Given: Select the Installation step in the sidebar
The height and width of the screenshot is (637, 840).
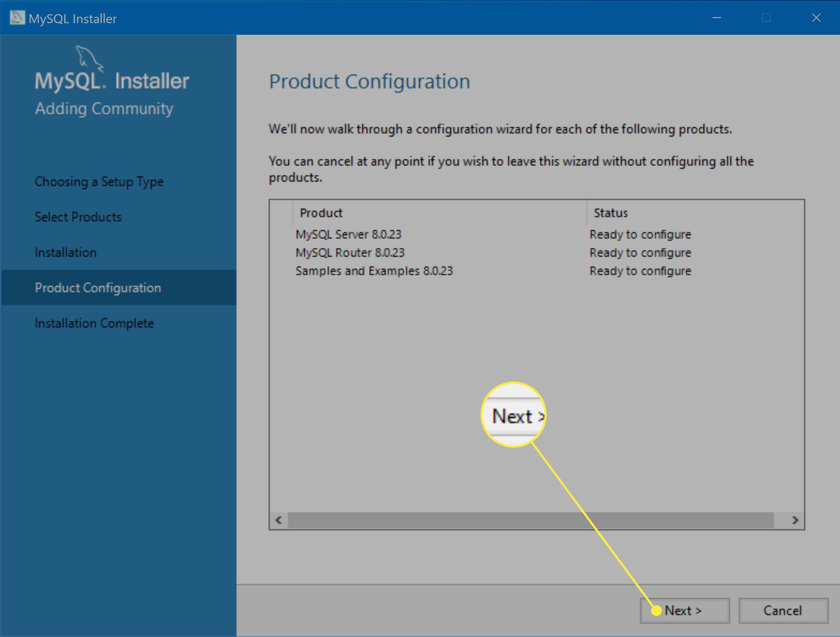Looking at the screenshot, I should pyautogui.click(x=66, y=252).
